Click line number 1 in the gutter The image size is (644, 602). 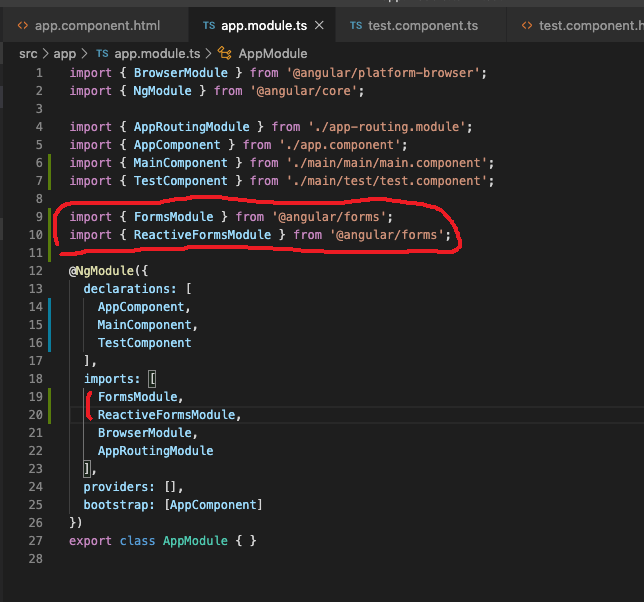pos(39,73)
